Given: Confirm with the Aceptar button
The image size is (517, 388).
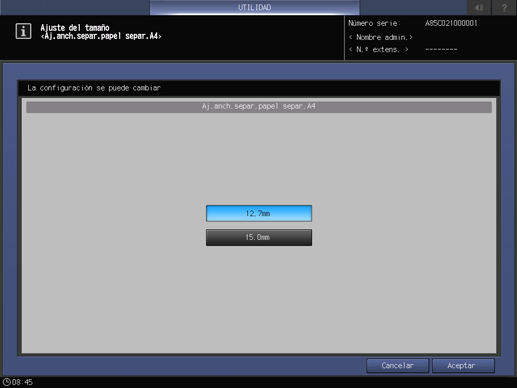Looking at the screenshot, I should 463,366.
